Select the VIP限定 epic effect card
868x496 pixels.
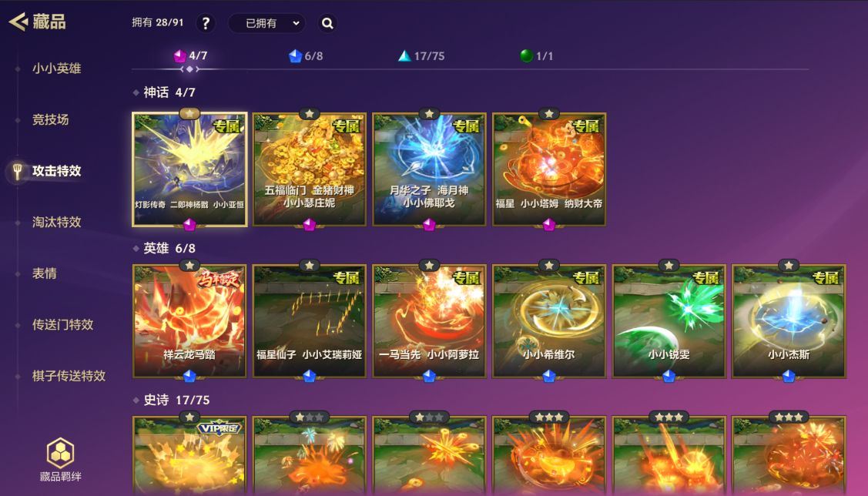(189, 456)
